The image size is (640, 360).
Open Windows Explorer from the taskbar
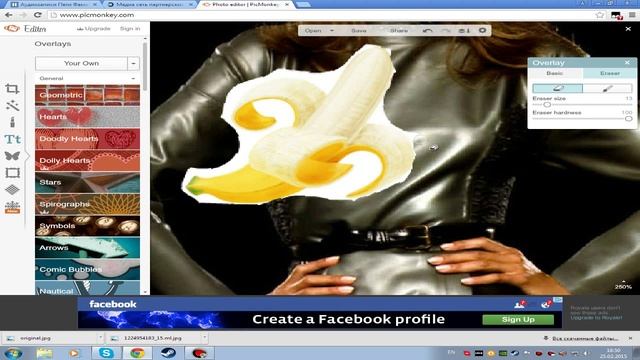pyautogui.click(x=44, y=353)
